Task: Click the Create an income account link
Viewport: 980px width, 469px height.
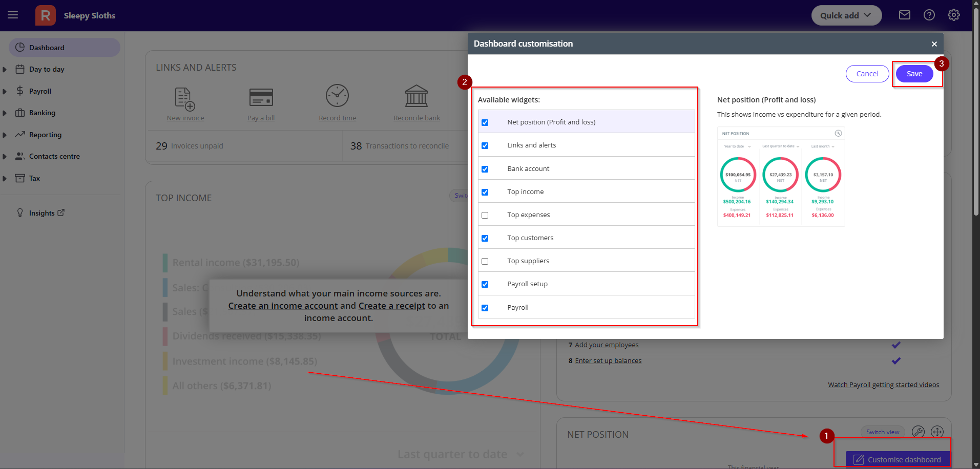Action: [x=283, y=306]
